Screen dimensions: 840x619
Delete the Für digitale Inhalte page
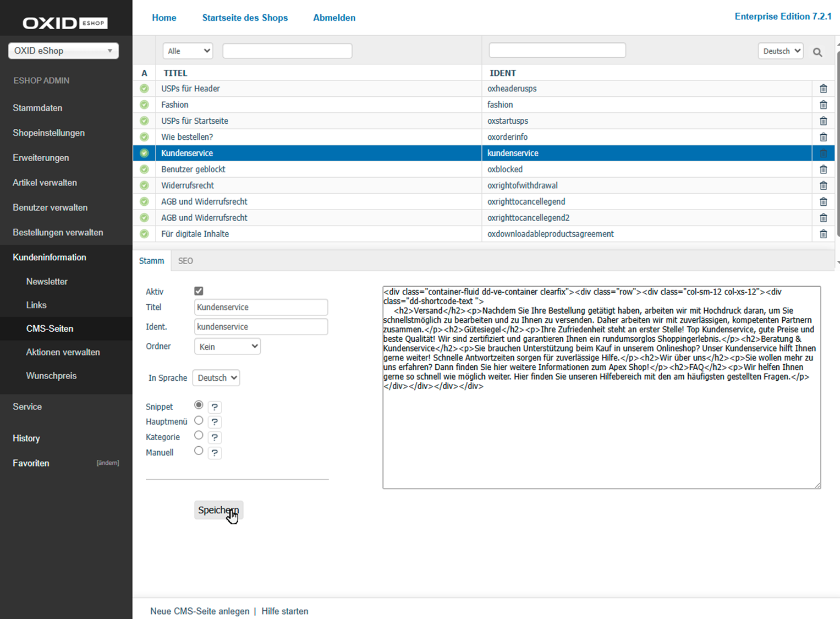[x=823, y=234]
